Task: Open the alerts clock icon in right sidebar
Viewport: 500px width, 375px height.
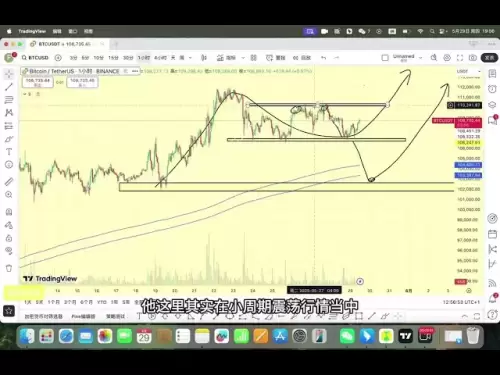Action: click(492, 89)
